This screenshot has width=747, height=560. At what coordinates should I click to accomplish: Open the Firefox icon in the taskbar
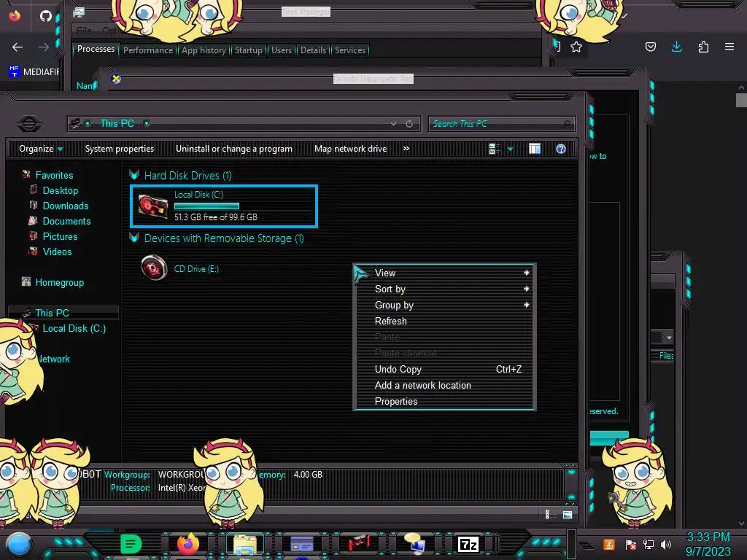tap(187, 544)
